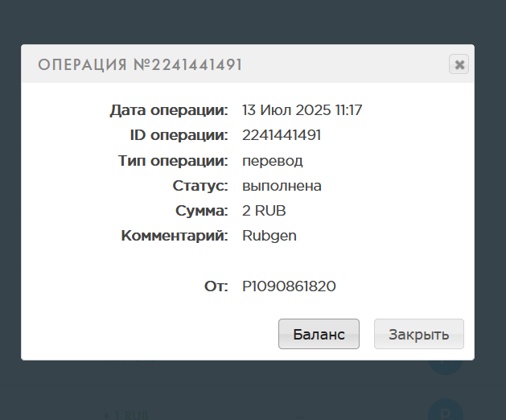
Task: Click the Сумма label
Action: (202, 211)
